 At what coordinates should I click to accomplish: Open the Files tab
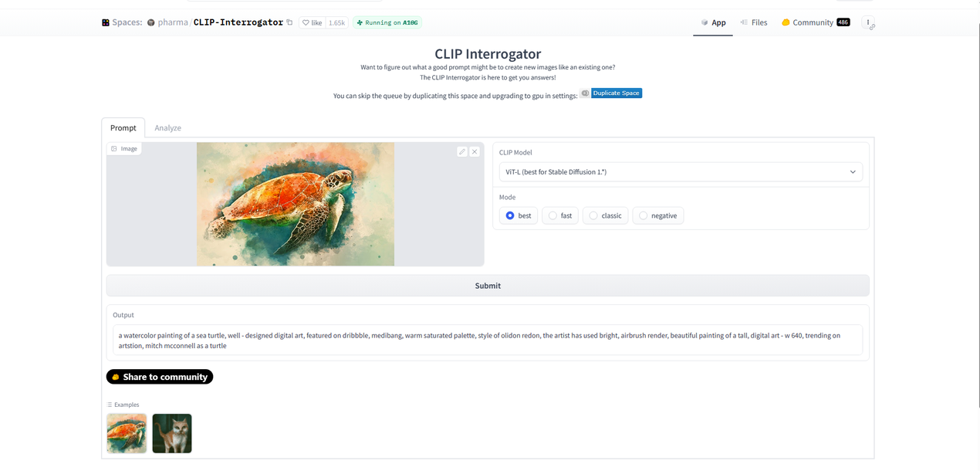[754, 22]
